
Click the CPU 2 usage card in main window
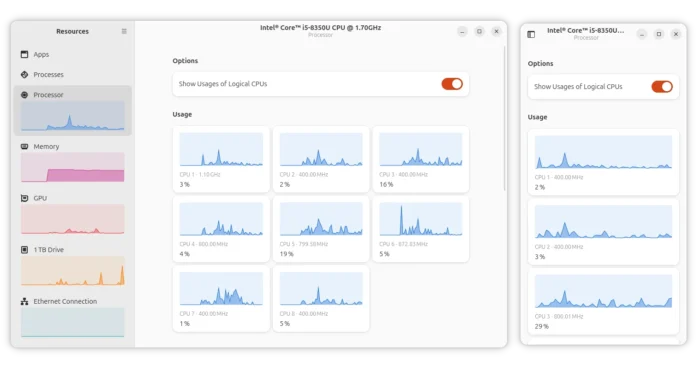[x=321, y=159]
